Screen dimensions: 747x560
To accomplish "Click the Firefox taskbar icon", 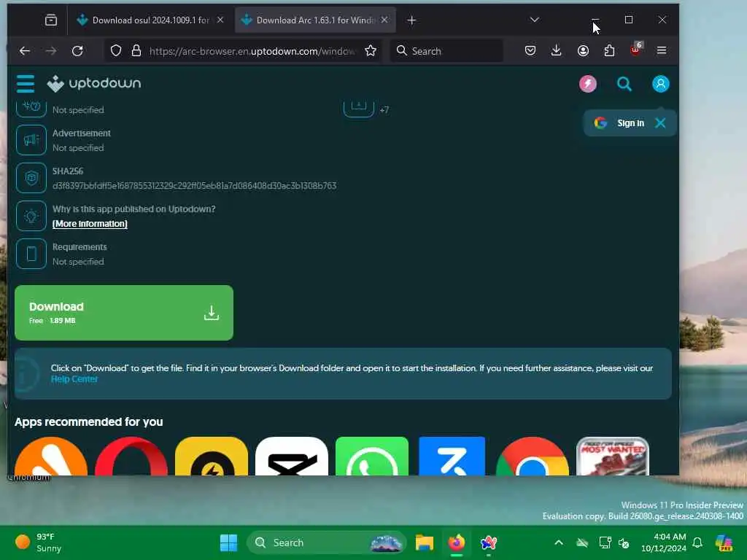I will click(457, 542).
